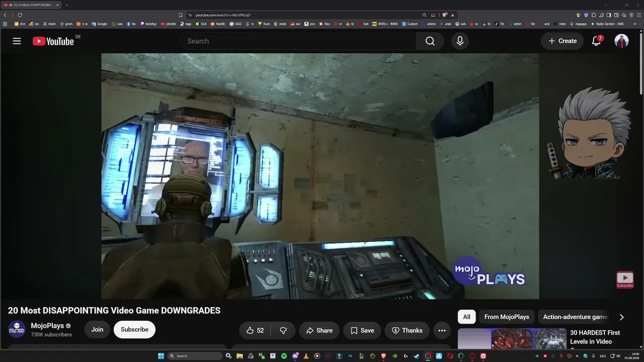Open Photoshop from the taskbar
Viewport: 644px width, 362px height.
coord(350,356)
